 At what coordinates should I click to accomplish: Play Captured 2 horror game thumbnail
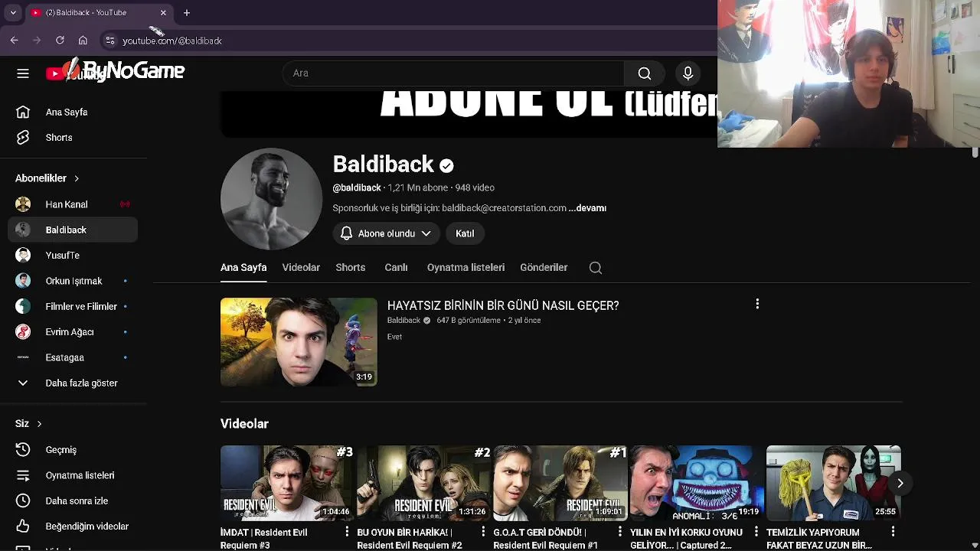(x=697, y=483)
